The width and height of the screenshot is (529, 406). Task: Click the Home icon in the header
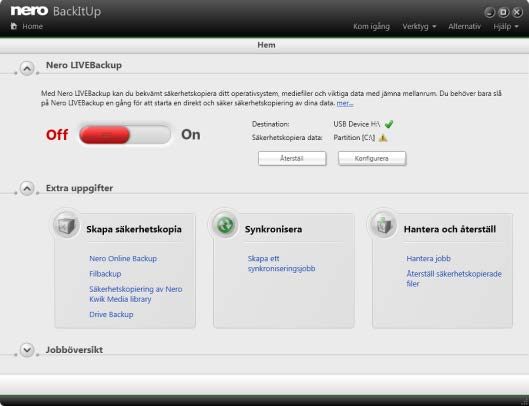(x=13, y=26)
